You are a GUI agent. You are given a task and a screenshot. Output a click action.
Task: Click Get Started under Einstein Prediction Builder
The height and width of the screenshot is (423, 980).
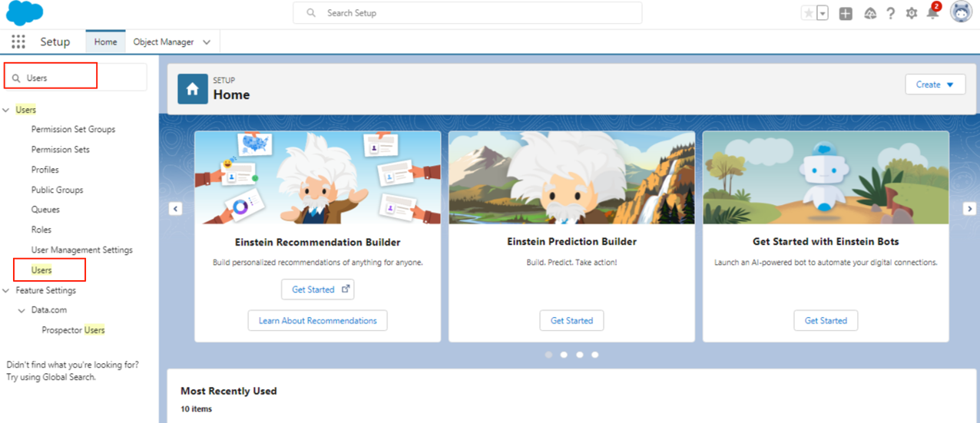coord(571,321)
